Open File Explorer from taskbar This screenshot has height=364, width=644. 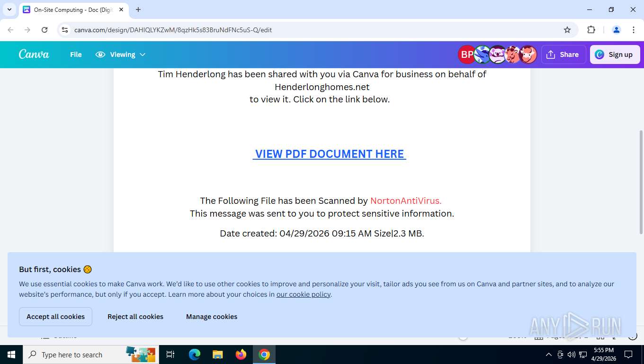218,355
